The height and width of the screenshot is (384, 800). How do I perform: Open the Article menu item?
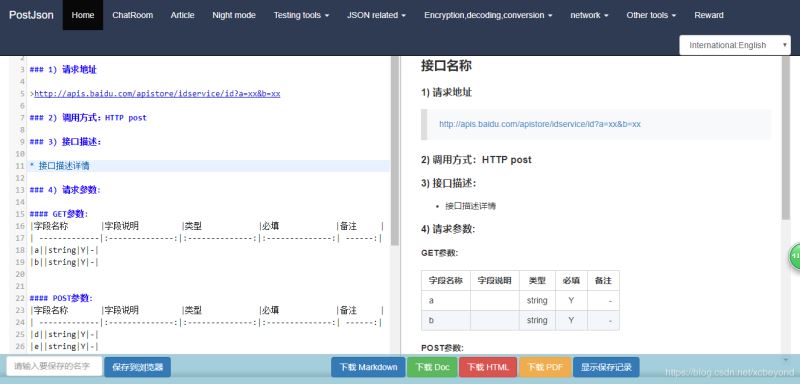click(182, 15)
